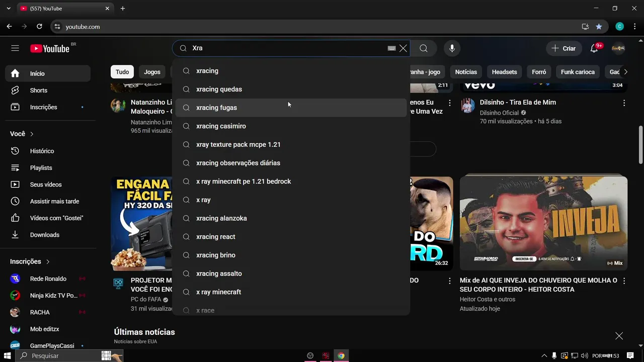Open the account avatar menu
The width and height of the screenshot is (644, 362).
[618, 48]
